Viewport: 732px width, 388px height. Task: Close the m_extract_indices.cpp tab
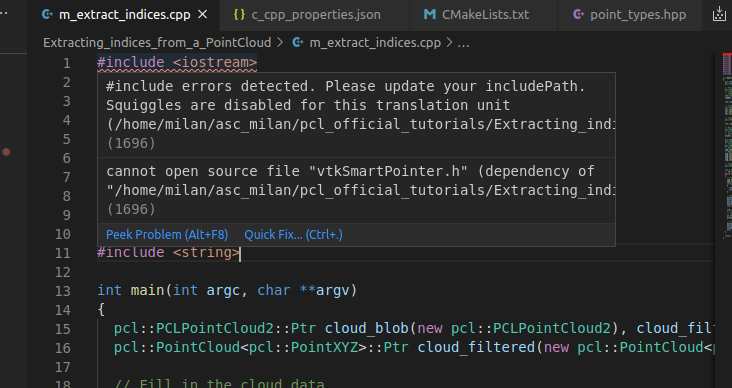pyautogui.click(x=203, y=15)
